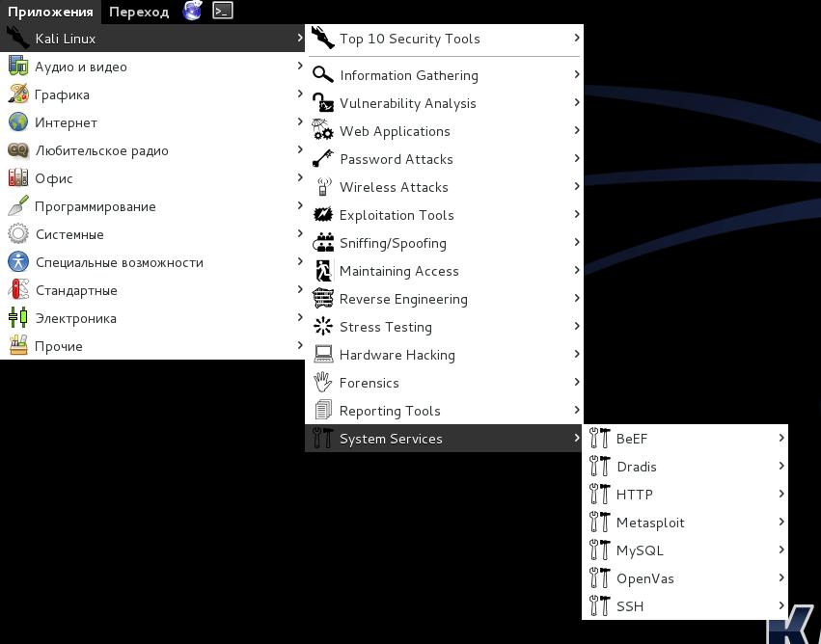
Task: Click the Графика palette icon
Action: click(18, 94)
